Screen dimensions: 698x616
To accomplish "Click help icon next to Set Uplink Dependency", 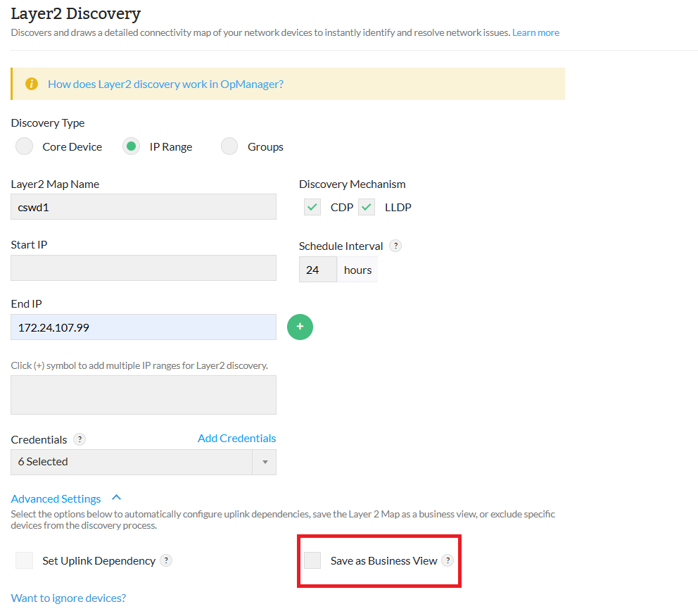I will (x=166, y=560).
